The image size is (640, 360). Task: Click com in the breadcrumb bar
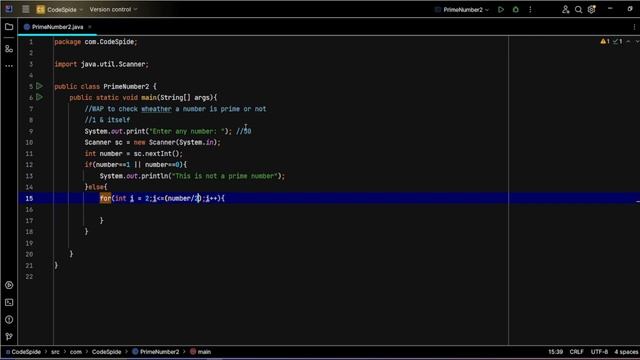[x=76, y=352]
